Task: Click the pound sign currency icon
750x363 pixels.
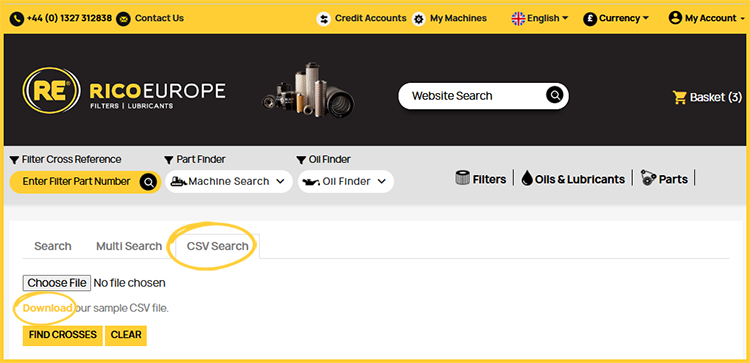Action: coord(590,19)
